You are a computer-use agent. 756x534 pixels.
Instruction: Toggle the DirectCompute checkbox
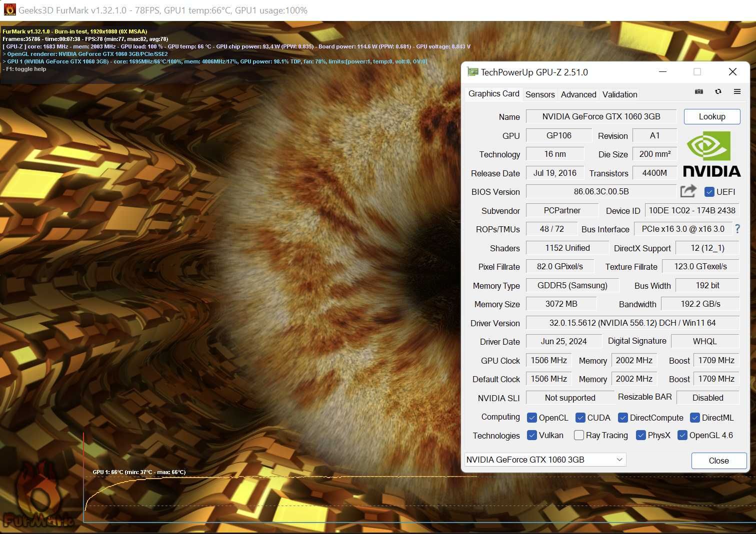(623, 418)
